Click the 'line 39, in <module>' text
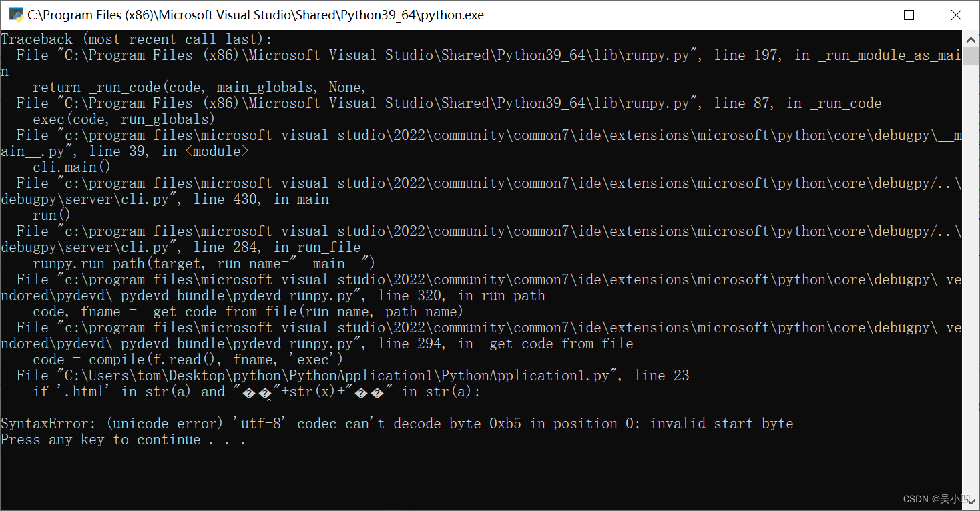The height and width of the screenshot is (511, 980). (x=169, y=151)
